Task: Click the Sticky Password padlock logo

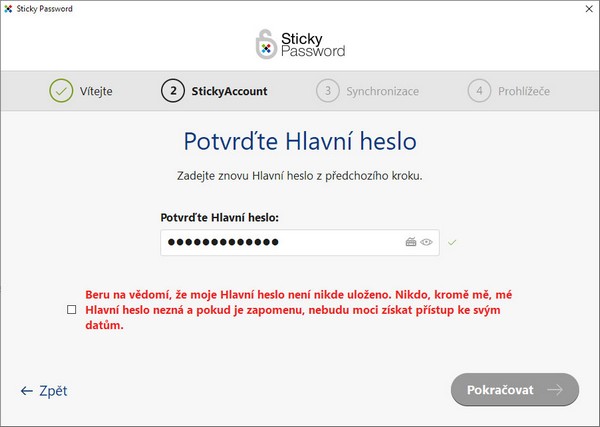Action: point(266,44)
